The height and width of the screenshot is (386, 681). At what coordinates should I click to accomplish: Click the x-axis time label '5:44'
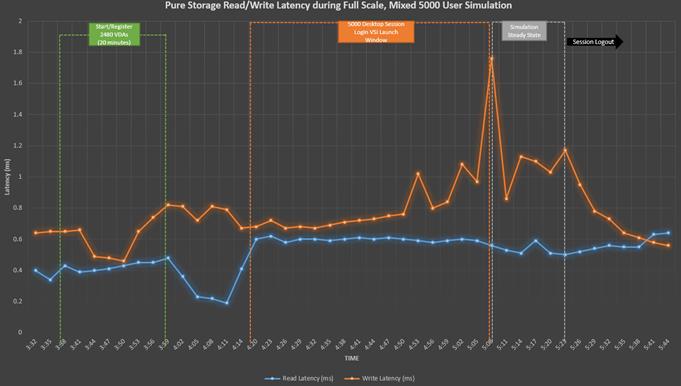coord(664,345)
